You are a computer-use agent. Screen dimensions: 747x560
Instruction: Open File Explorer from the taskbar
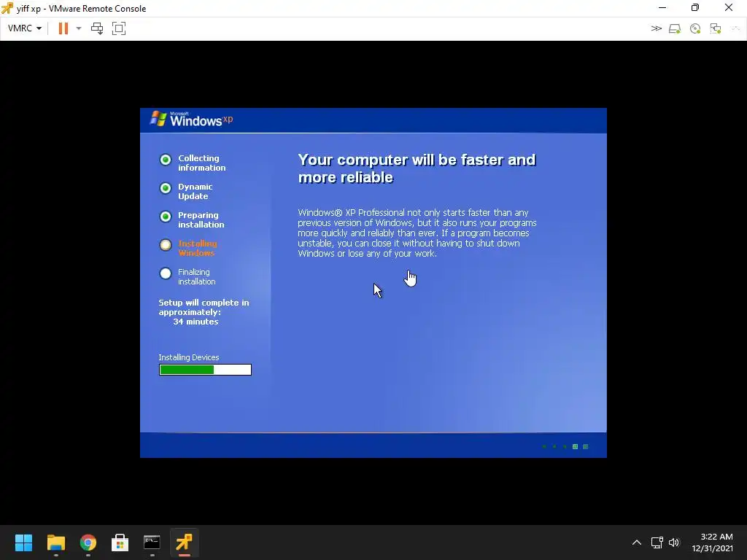55,542
